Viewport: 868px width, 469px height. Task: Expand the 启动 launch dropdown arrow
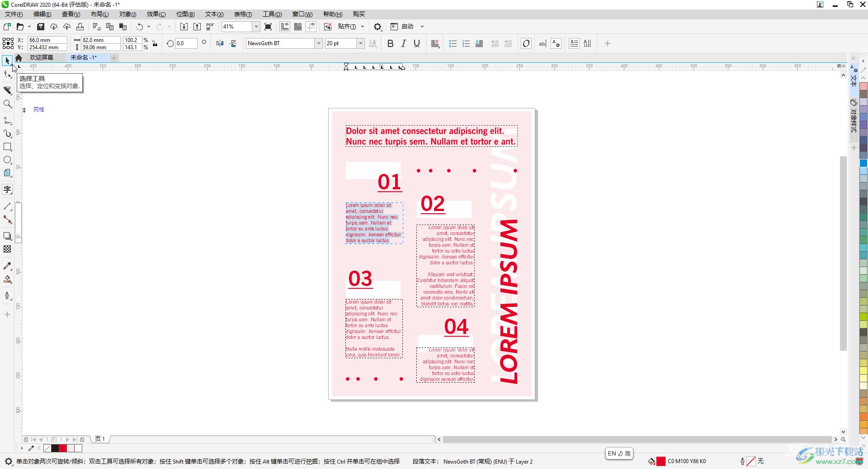422,27
